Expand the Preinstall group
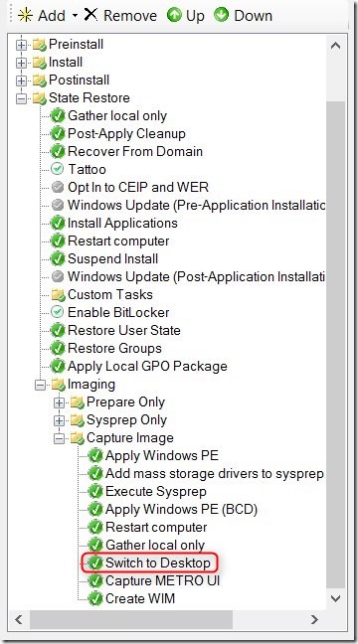 (21, 45)
